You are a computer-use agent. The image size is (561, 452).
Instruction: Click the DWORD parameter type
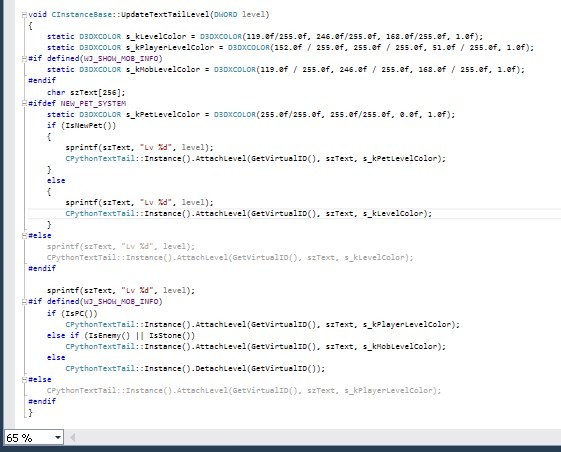(225, 15)
